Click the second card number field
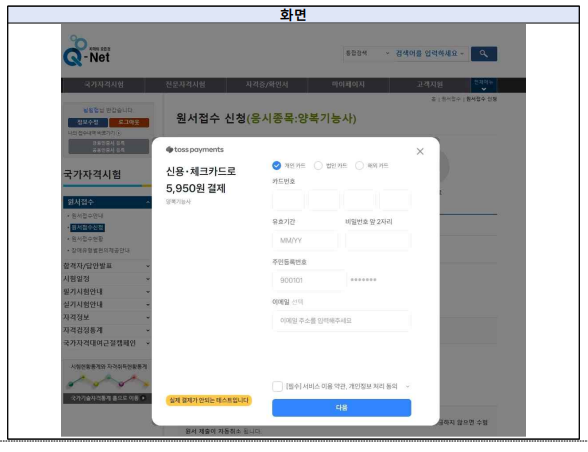Screen dimensions: 588x452 [324, 200]
